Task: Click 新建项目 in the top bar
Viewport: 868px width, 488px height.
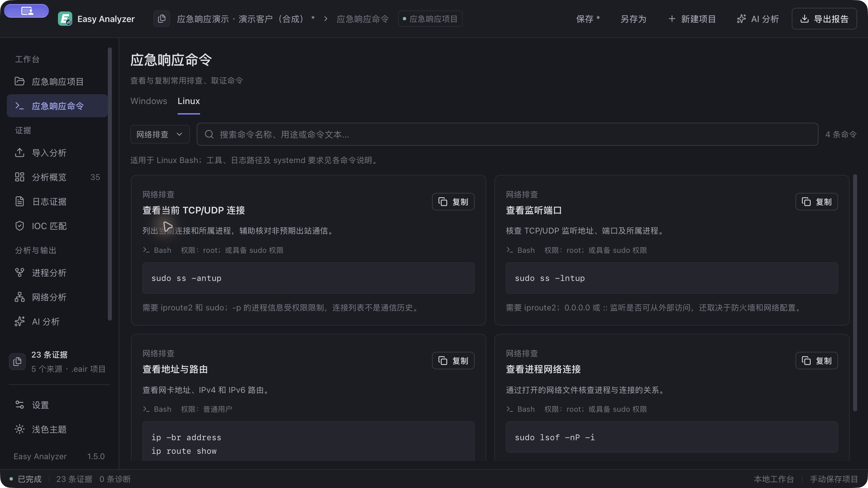Action: (692, 19)
